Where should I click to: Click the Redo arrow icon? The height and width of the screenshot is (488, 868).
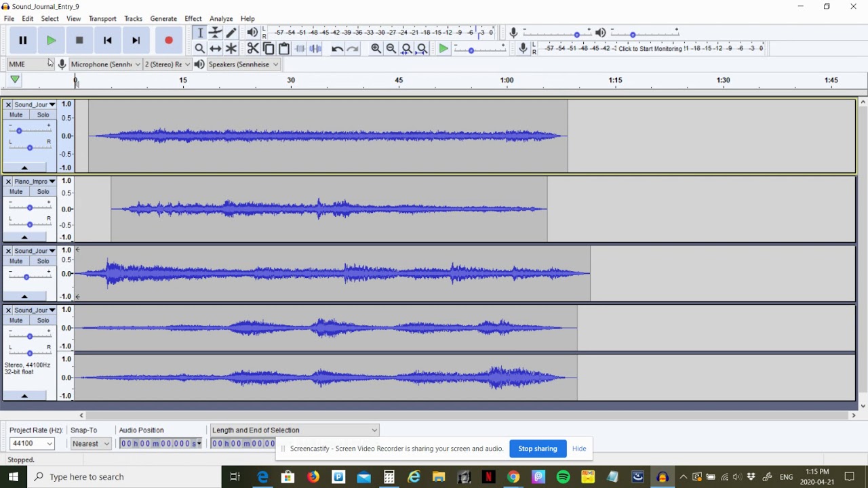click(353, 48)
